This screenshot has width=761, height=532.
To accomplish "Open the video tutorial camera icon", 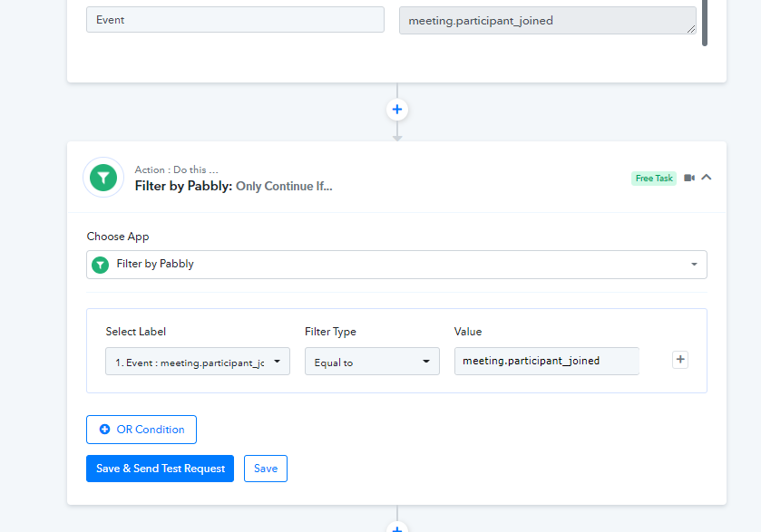I will [x=689, y=178].
